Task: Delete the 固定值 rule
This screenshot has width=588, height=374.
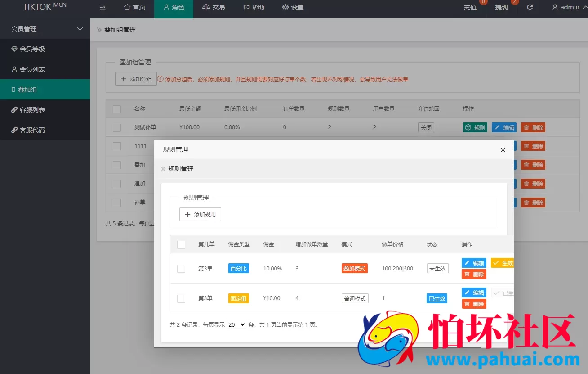Action: pyautogui.click(x=474, y=304)
